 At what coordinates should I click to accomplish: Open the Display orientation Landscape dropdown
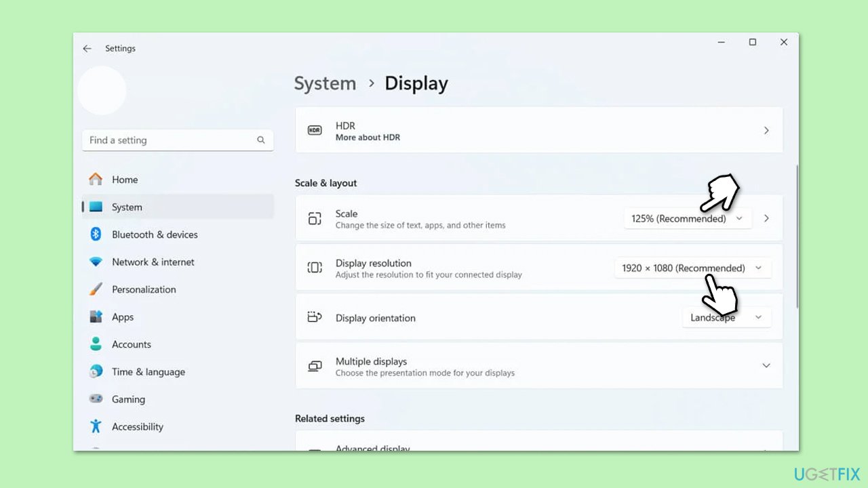(726, 318)
